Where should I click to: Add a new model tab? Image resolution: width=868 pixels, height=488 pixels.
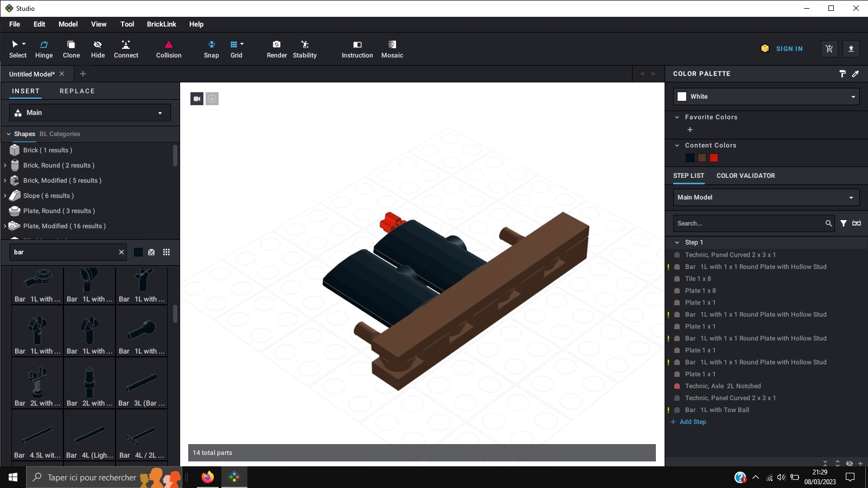point(83,74)
